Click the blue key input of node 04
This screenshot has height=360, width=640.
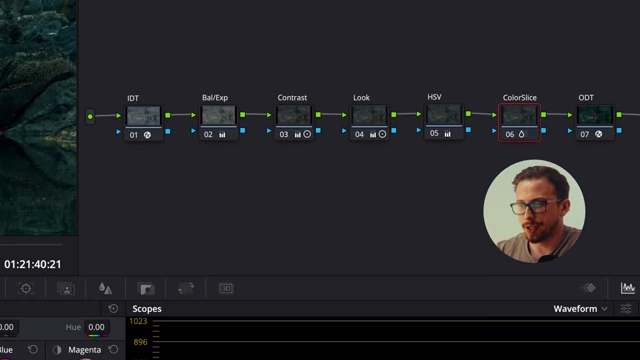coord(344,131)
